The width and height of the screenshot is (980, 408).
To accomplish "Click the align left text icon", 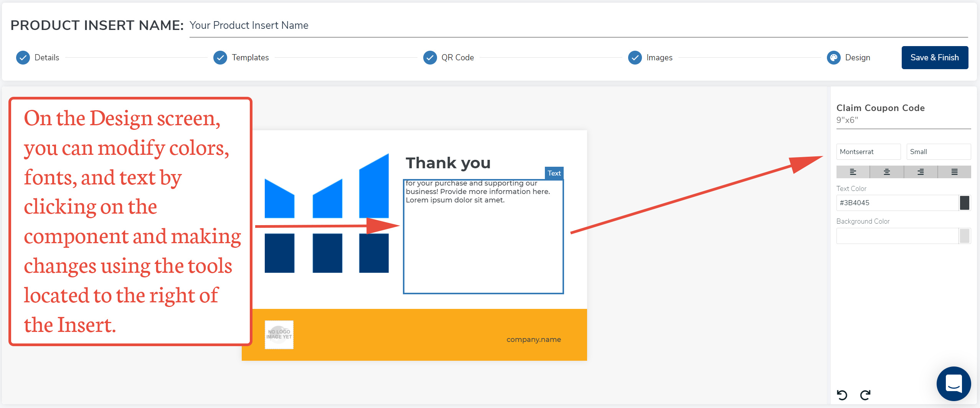I will 853,172.
